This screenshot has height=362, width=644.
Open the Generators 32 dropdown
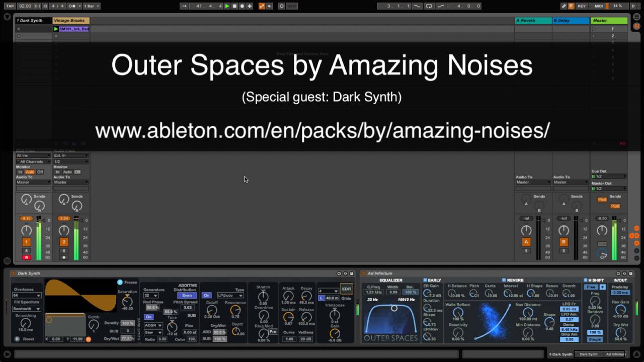[x=151, y=295]
